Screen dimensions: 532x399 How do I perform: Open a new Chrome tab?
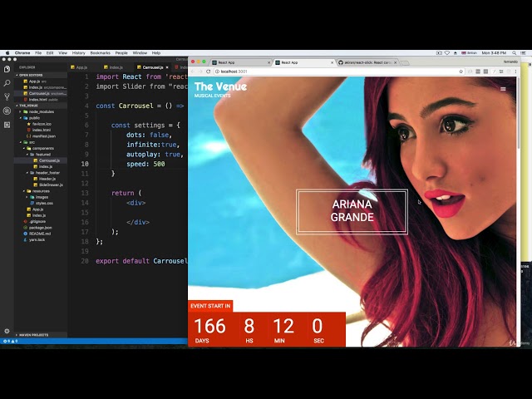click(x=405, y=63)
